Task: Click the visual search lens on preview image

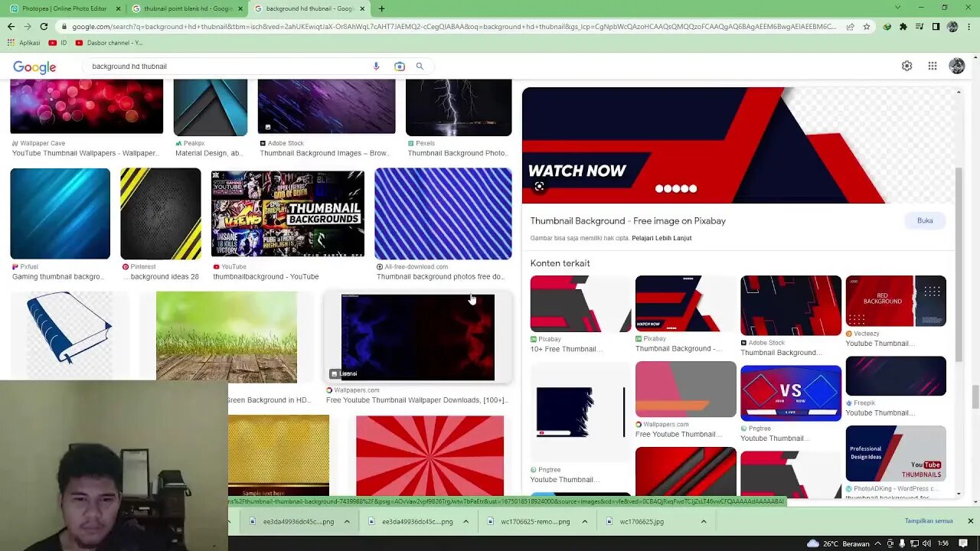Action: (x=539, y=187)
